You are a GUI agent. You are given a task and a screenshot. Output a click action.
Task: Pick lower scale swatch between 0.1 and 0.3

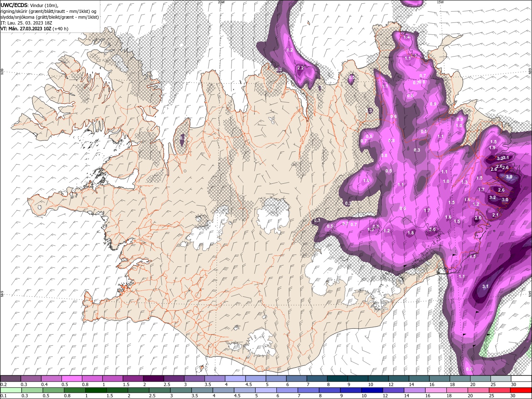tap(11, 390)
